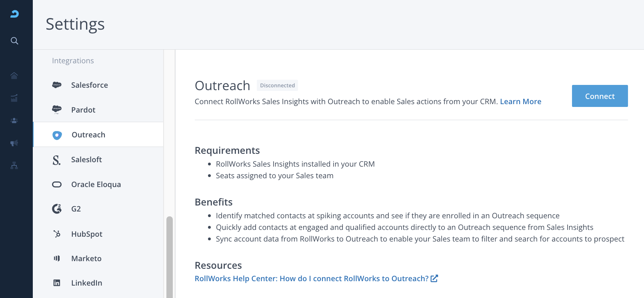Open search from the left sidebar

14,41
